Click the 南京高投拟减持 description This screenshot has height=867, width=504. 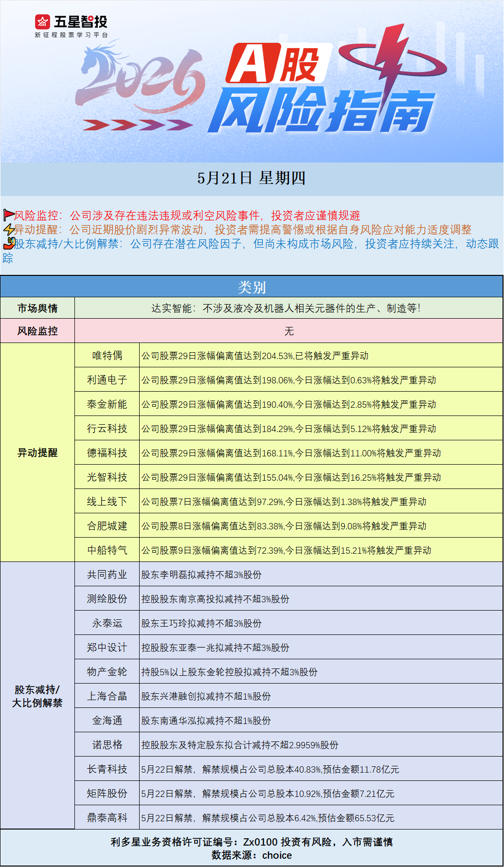click(215, 599)
